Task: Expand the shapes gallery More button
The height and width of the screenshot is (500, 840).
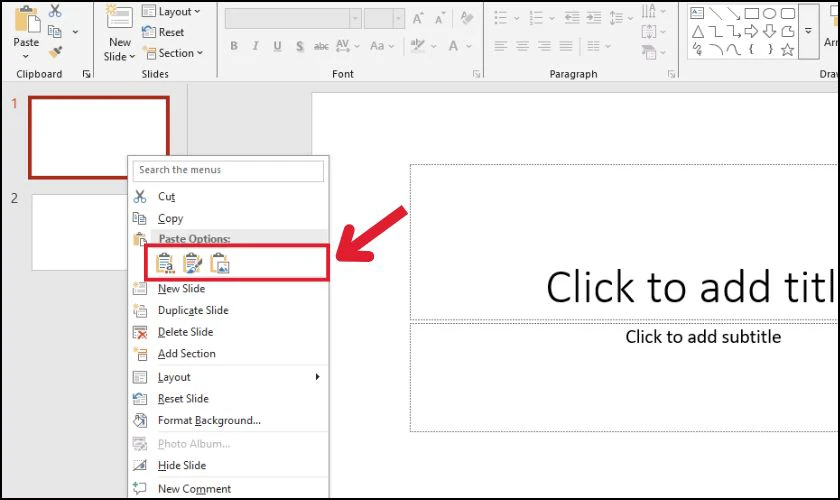Action: point(808,31)
